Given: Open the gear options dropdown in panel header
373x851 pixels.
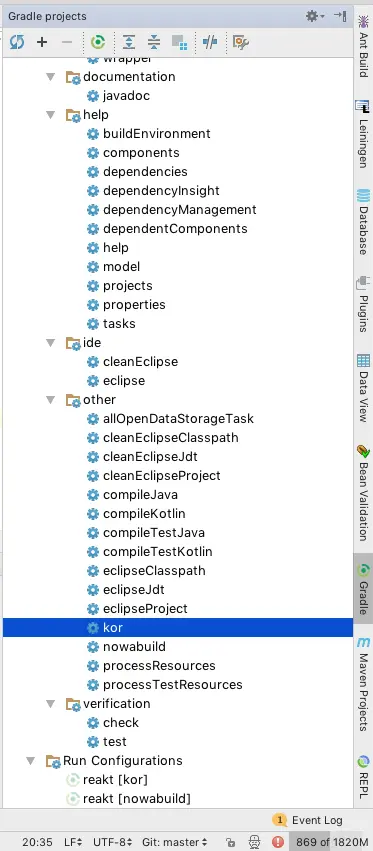Looking at the screenshot, I should [x=315, y=16].
